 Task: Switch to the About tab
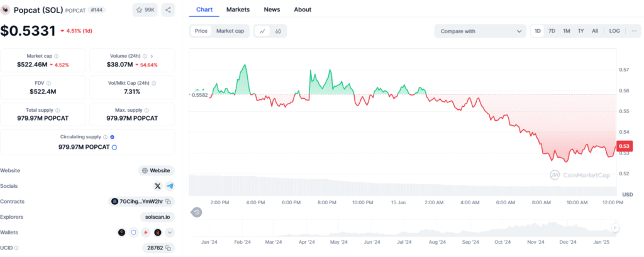[303, 9]
